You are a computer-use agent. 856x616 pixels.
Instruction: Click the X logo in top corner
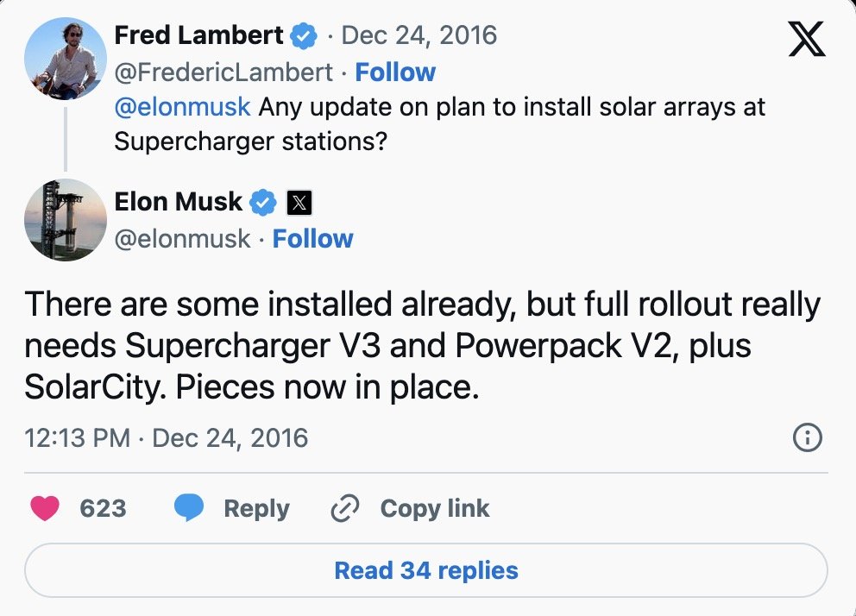tap(807, 39)
